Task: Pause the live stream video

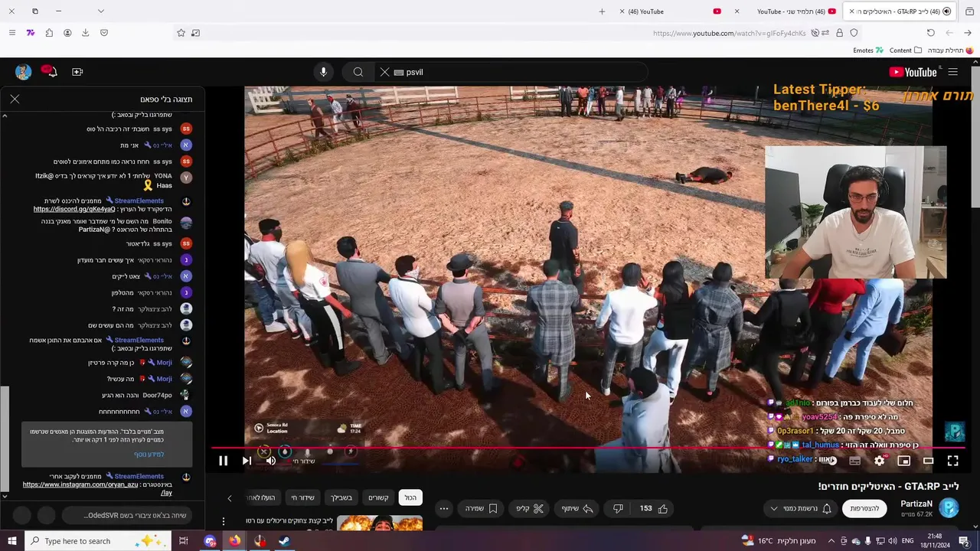Action: pyautogui.click(x=223, y=461)
